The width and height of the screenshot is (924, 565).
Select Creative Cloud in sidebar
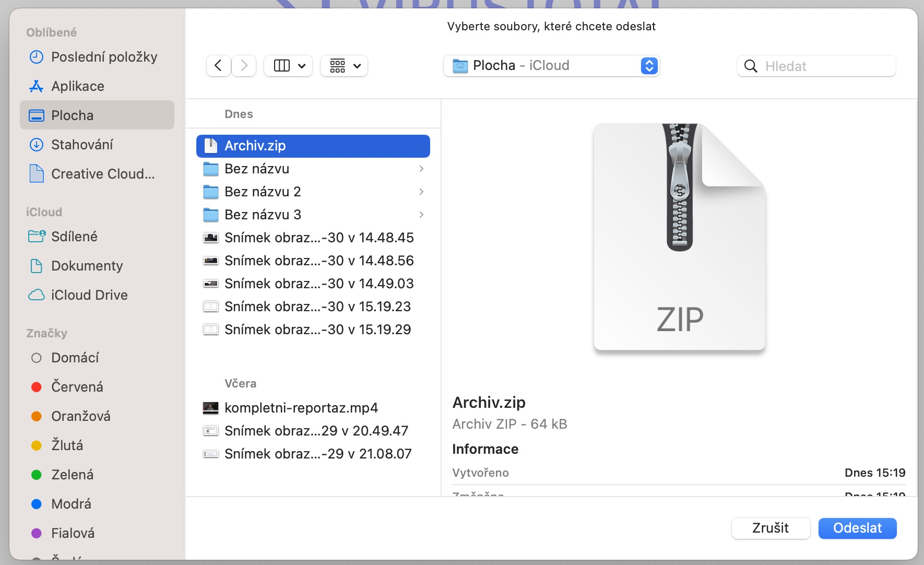pos(102,174)
